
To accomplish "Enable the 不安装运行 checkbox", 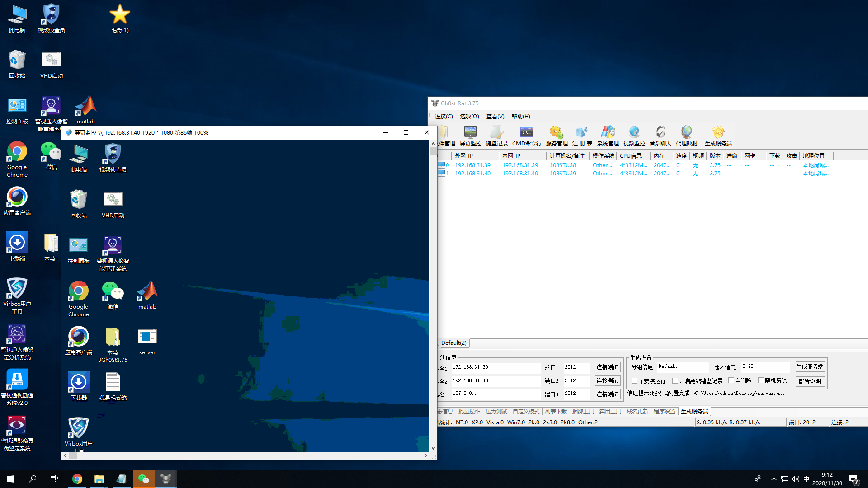I will tap(635, 381).
